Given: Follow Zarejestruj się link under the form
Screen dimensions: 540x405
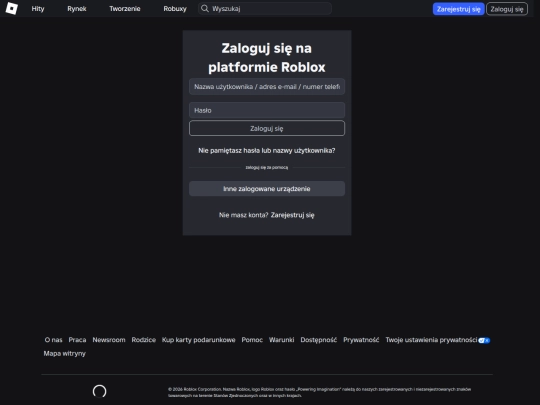Looking at the screenshot, I should tap(292, 215).
